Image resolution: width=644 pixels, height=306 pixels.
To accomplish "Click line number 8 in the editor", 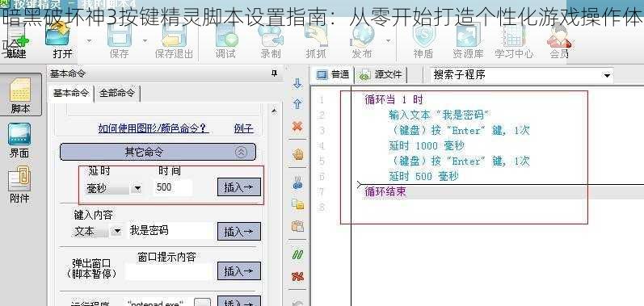I will coord(321,207).
